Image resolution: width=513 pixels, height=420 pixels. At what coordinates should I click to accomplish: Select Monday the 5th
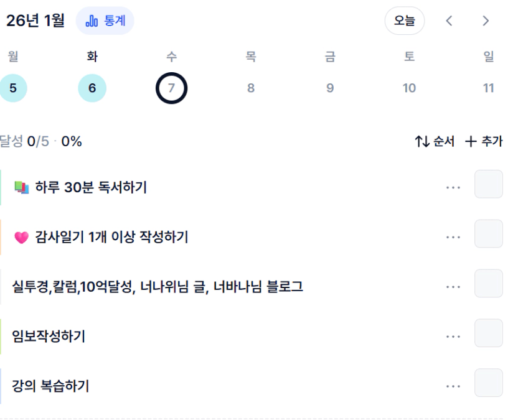[x=13, y=88]
